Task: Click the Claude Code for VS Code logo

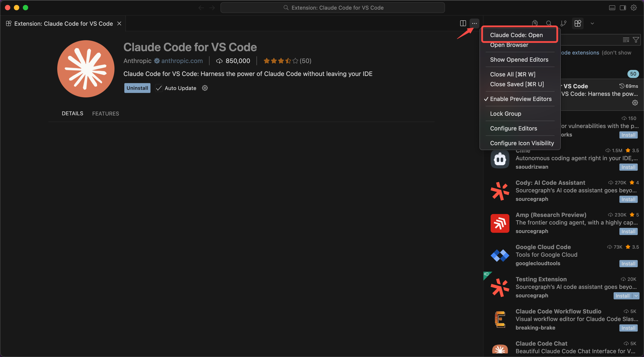Action: (x=86, y=69)
